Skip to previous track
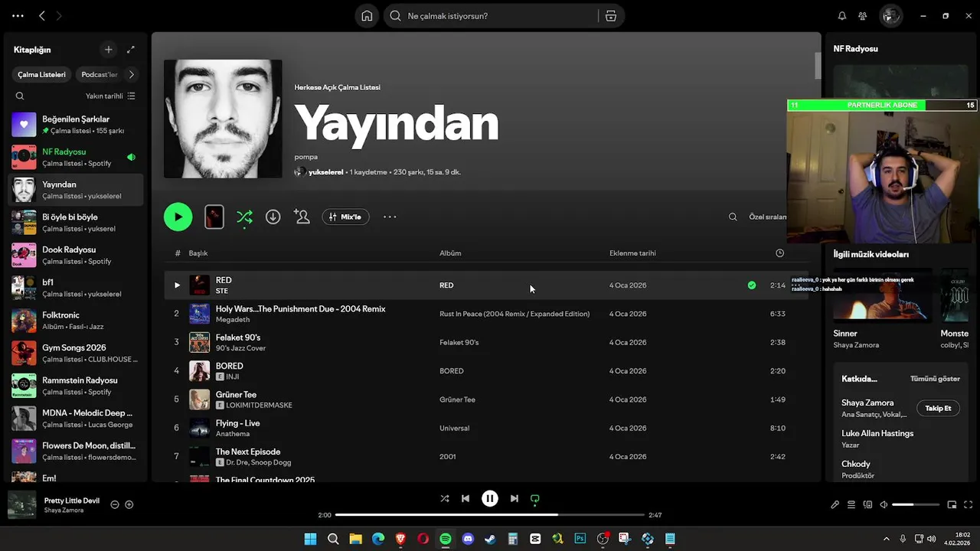The image size is (980, 551). point(465,498)
